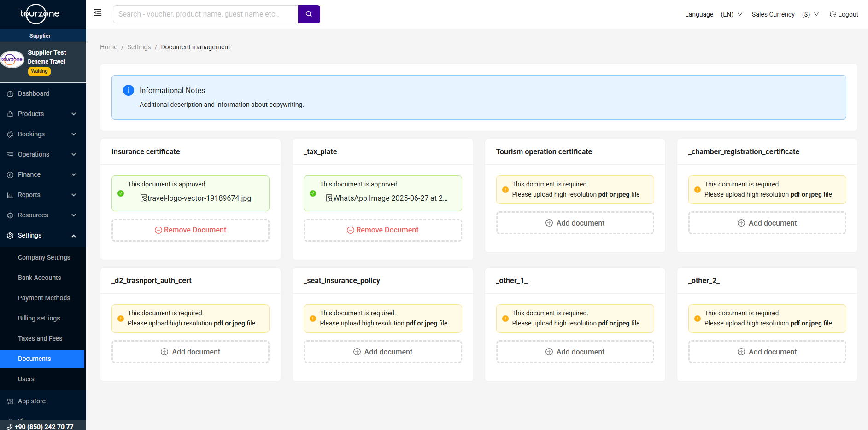
Task: Remove the Insurance certificate document
Action: pyautogui.click(x=190, y=230)
